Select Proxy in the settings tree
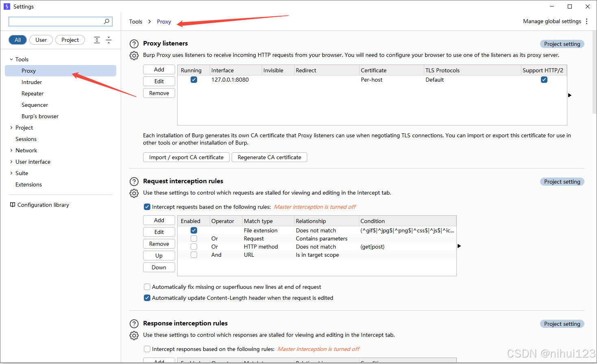 pyautogui.click(x=61, y=71)
